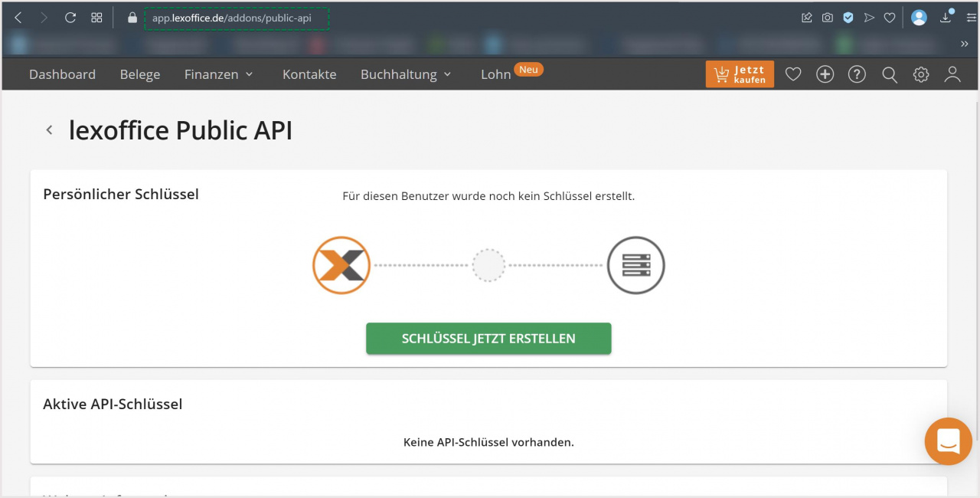Viewport: 980px width, 498px height.
Task: Open the browser edit-page pencil icon
Action: (807, 18)
